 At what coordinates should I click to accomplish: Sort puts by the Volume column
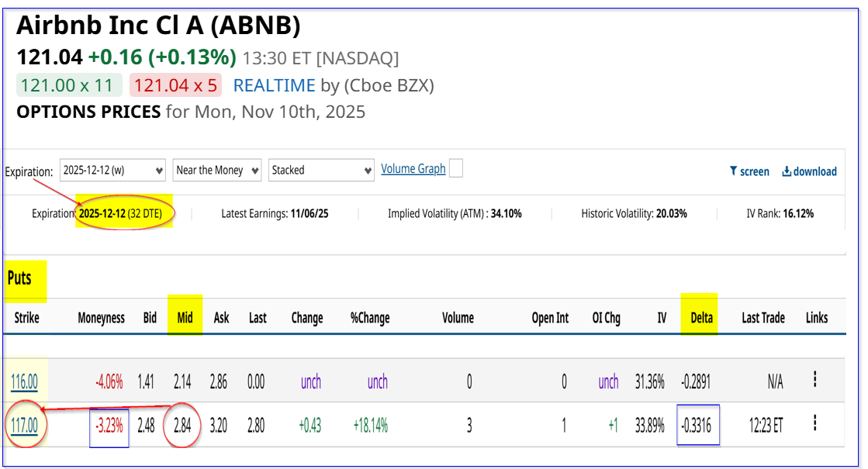tap(458, 318)
